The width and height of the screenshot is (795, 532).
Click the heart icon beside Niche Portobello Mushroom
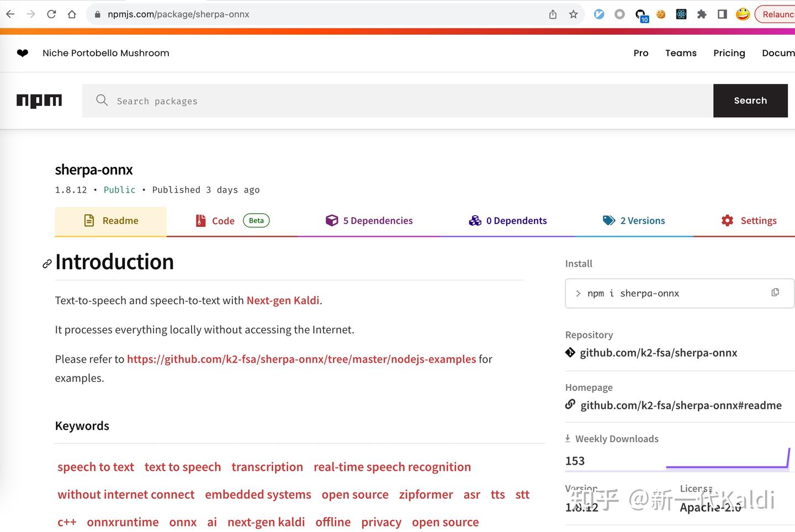(x=23, y=53)
